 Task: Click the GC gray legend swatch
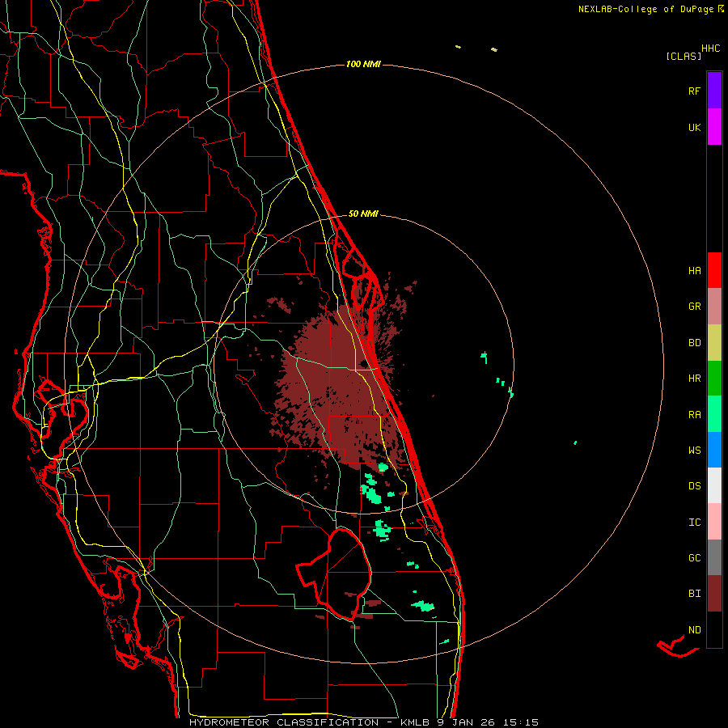click(x=714, y=557)
